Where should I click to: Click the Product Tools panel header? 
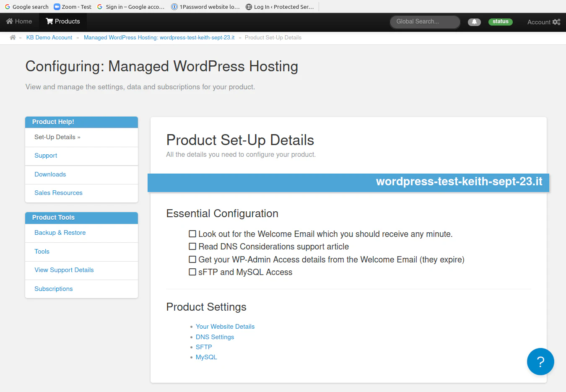click(x=81, y=218)
